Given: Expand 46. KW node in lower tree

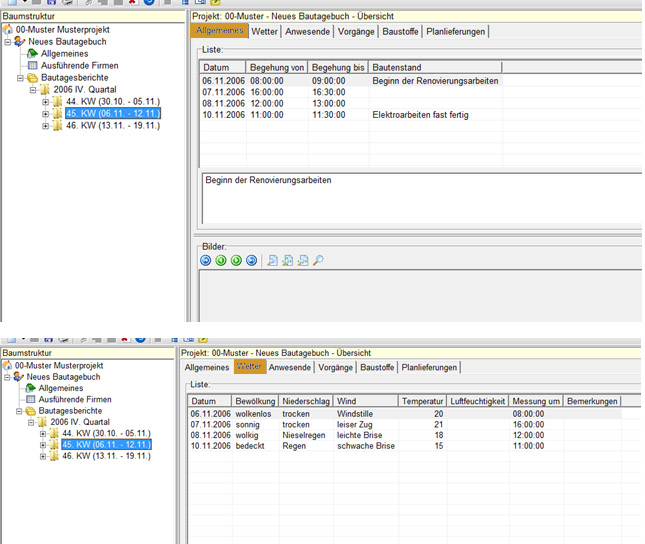Looking at the screenshot, I should [x=43, y=456].
